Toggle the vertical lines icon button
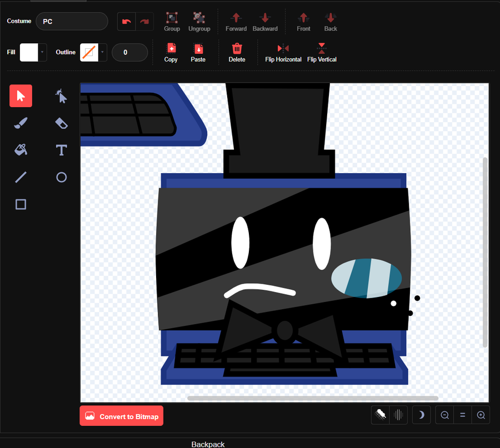Viewport: 500px width, 448px height. [x=398, y=415]
